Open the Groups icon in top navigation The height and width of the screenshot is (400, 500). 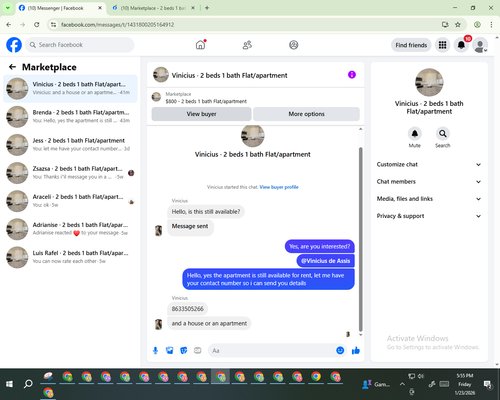pos(293,45)
